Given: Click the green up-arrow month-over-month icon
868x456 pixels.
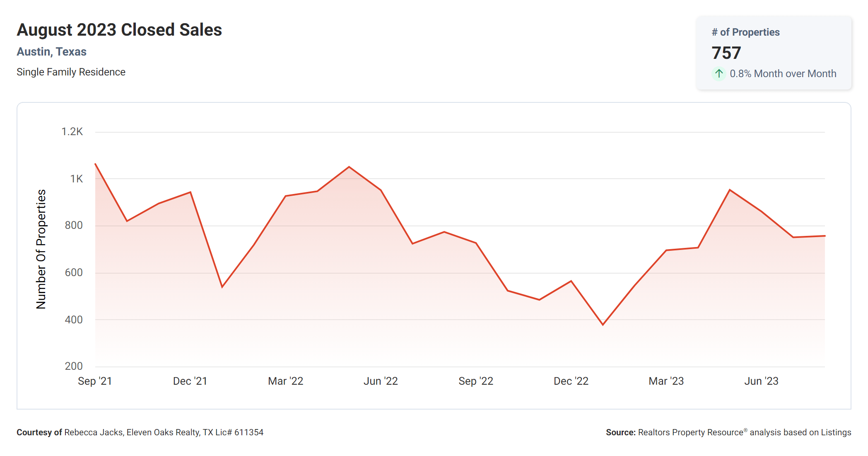Looking at the screenshot, I should click(x=719, y=74).
